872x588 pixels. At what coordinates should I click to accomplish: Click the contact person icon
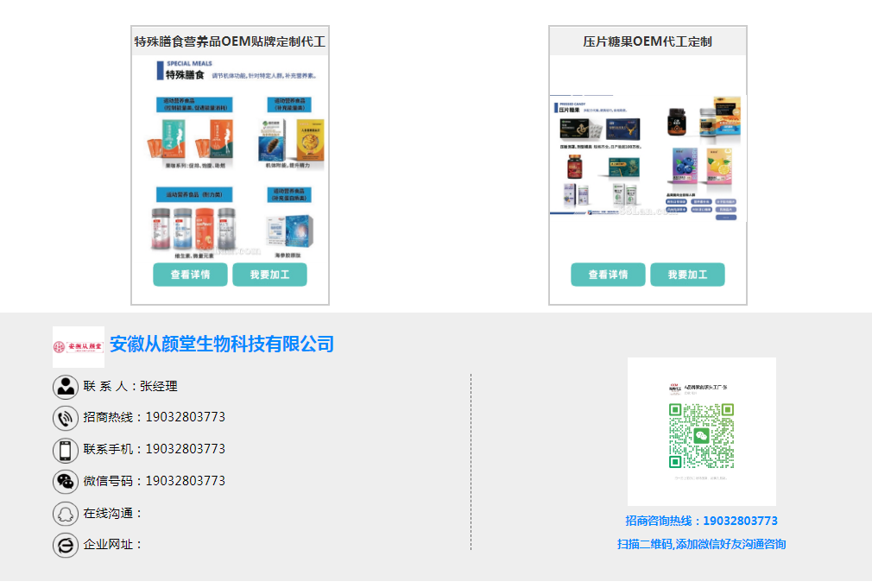pyautogui.click(x=66, y=387)
